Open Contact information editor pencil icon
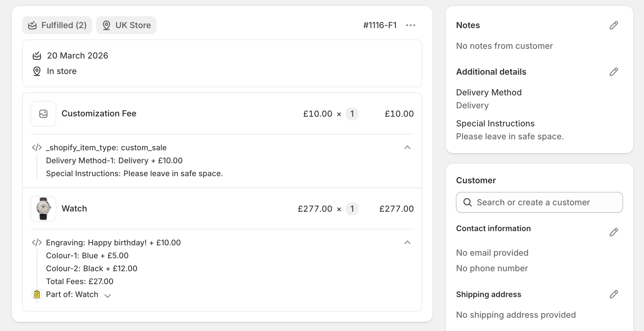644x331 pixels. (614, 232)
